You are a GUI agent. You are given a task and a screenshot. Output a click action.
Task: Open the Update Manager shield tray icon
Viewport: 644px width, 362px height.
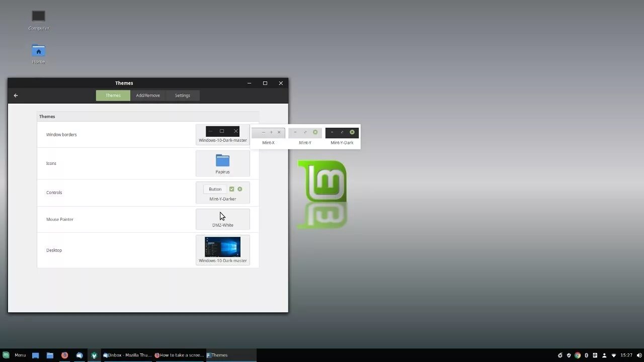(569, 355)
